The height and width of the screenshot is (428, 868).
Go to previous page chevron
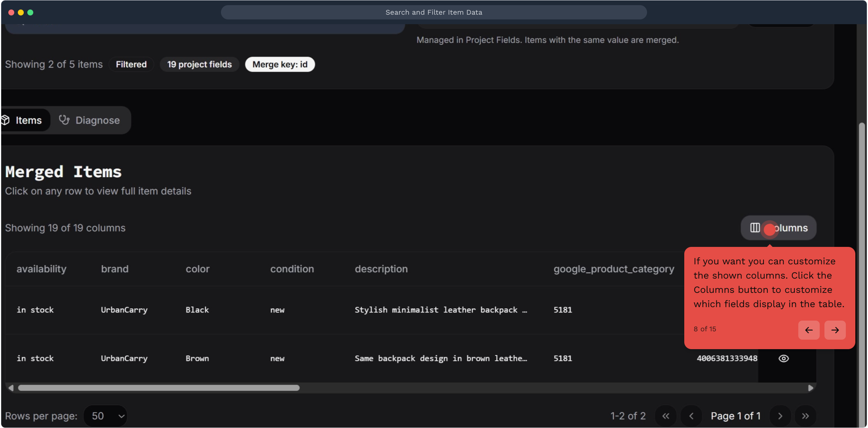point(691,416)
